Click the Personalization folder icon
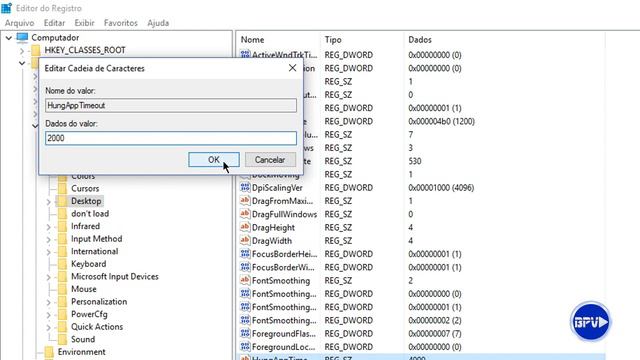Image resolution: width=640 pixels, height=360 pixels. [62, 302]
